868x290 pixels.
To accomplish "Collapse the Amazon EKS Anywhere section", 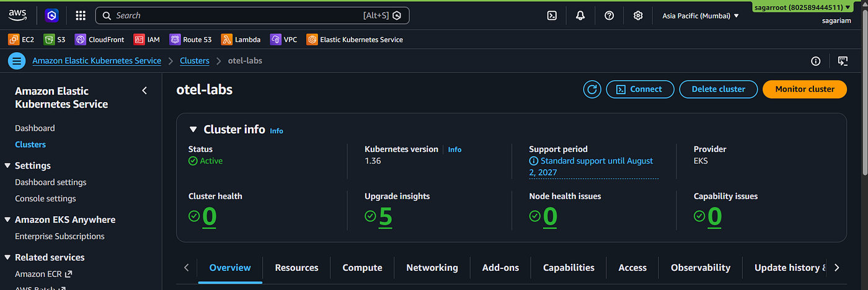I will (x=7, y=219).
